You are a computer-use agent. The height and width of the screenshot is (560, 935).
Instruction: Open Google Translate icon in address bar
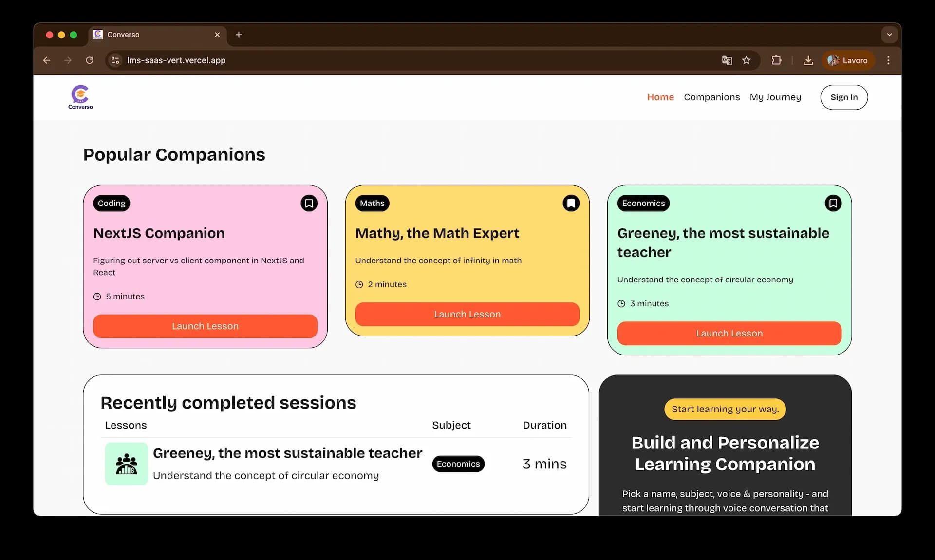727,60
